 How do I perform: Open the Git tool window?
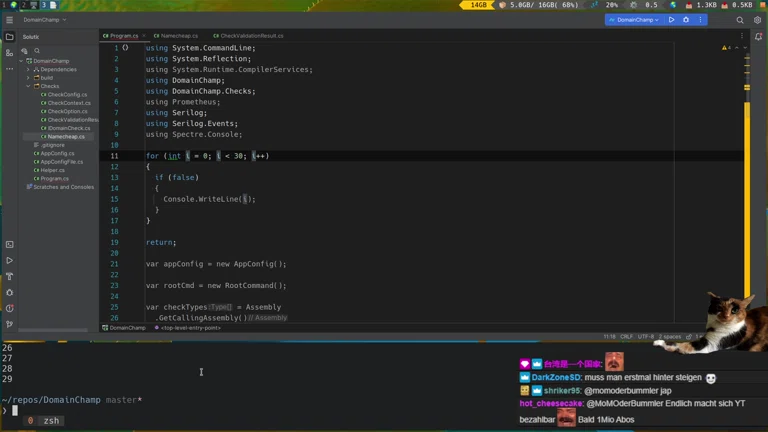pyautogui.click(x=9, y=324)
